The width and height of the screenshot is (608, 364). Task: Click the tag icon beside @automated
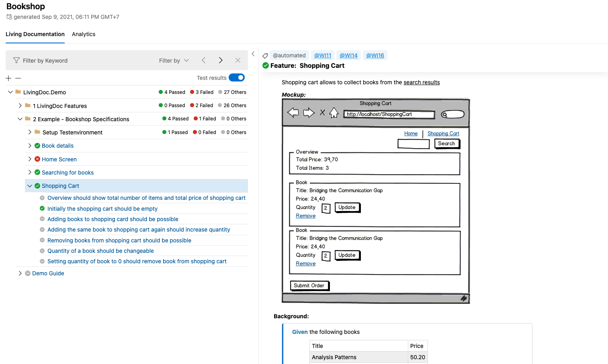tap(265, 56)
